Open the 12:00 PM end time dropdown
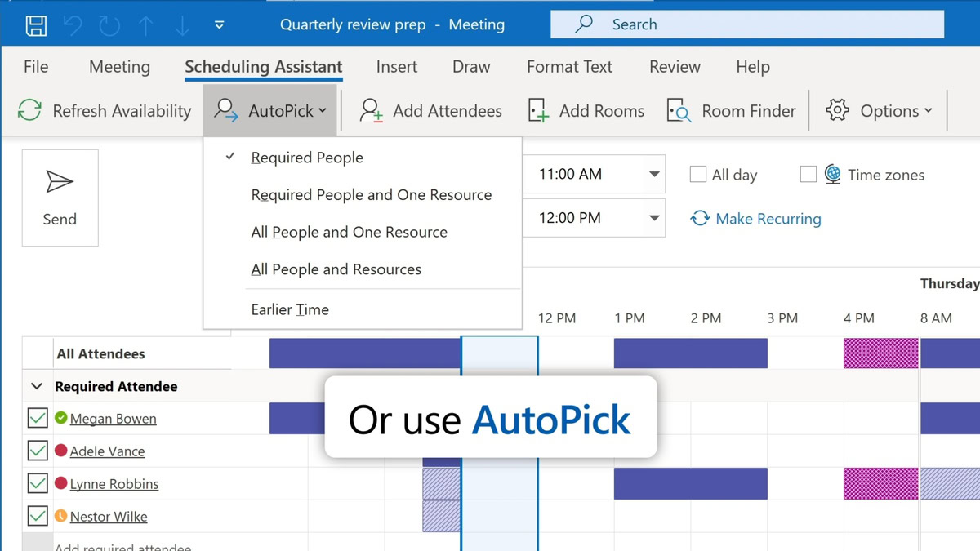 (653, 218)
